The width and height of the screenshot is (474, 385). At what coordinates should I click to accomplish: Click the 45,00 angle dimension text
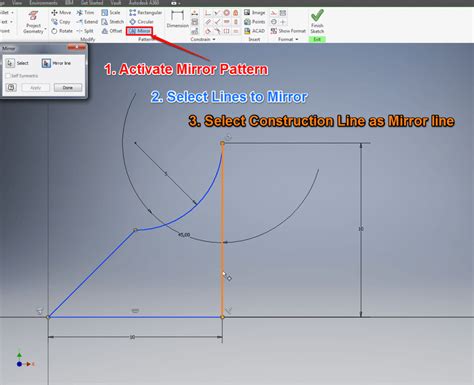[x=184, y=235]
